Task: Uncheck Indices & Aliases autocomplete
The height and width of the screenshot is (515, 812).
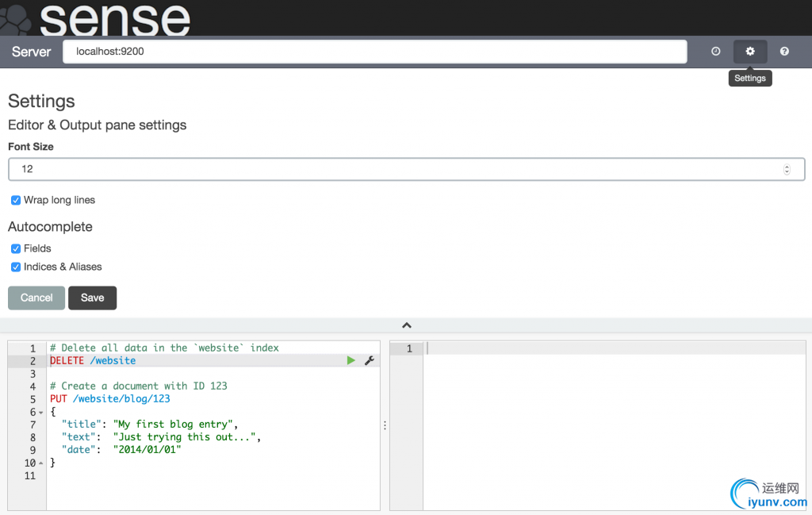Action: tap(16, 267)
